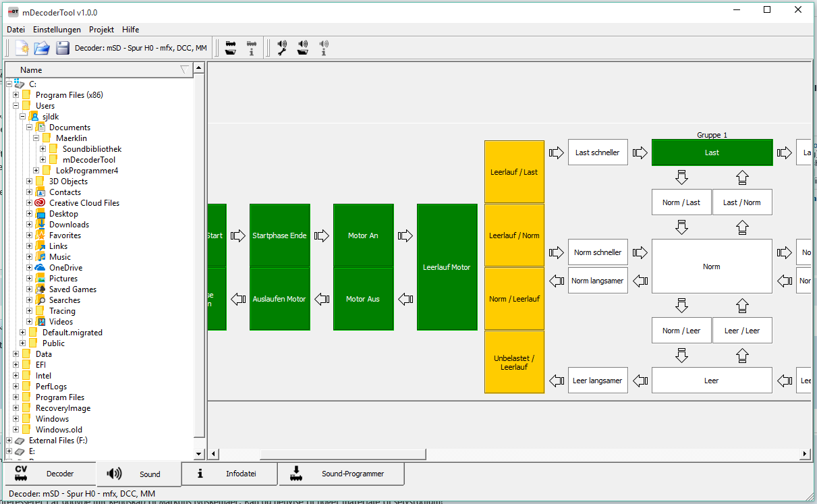817x504 pixels.
Task: Collapse the Documents folder node
Action: [29, 128]
